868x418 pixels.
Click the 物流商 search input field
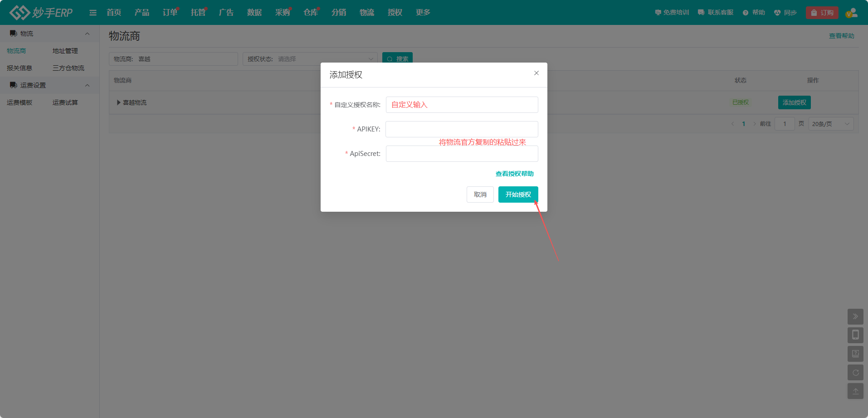coord(173,59)
